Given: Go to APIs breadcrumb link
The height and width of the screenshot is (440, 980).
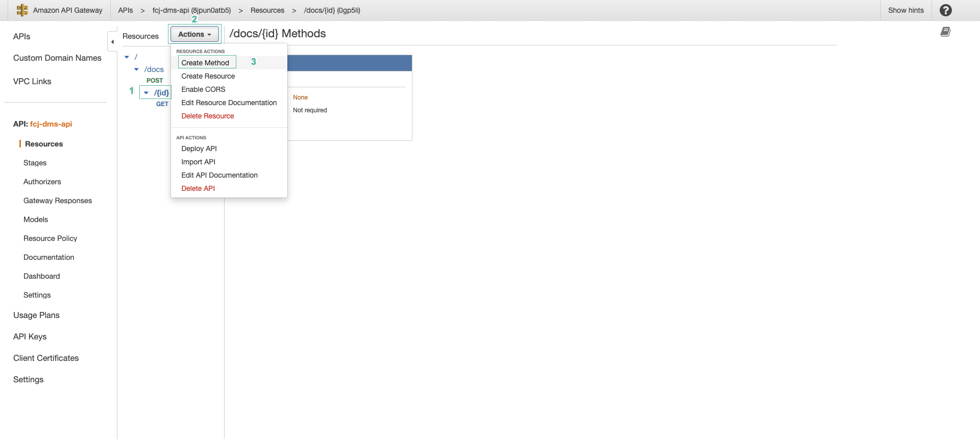Looking at the screenshot, I should click(x=125, y=10).
